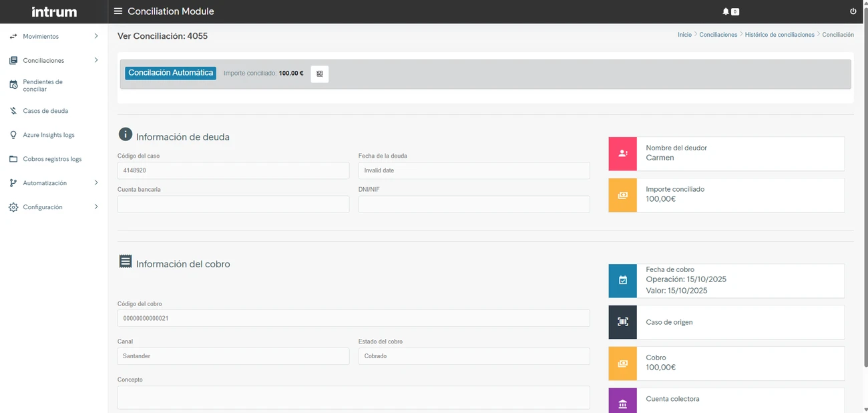
Task: Go to Casos de deuda
Action: 45,111
